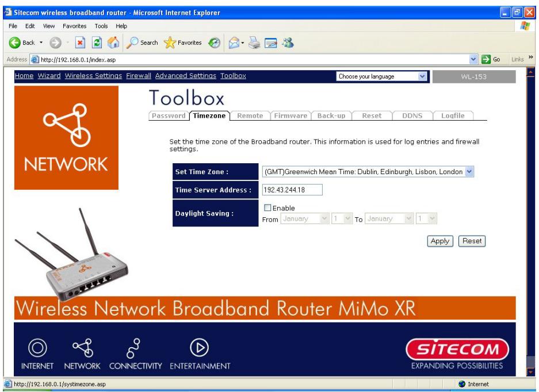
Task: Switch to the Remote tab
Action: click(x=250, y=116)
